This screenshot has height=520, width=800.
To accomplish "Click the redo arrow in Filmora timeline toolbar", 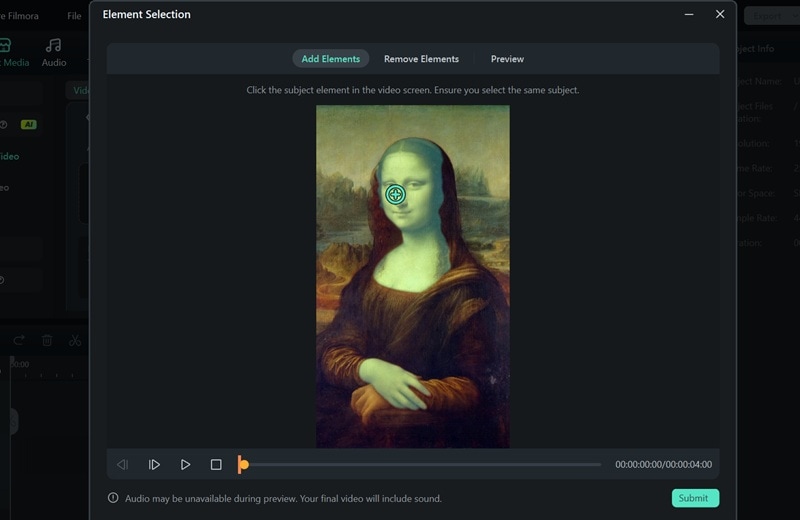I will [19, 340].
